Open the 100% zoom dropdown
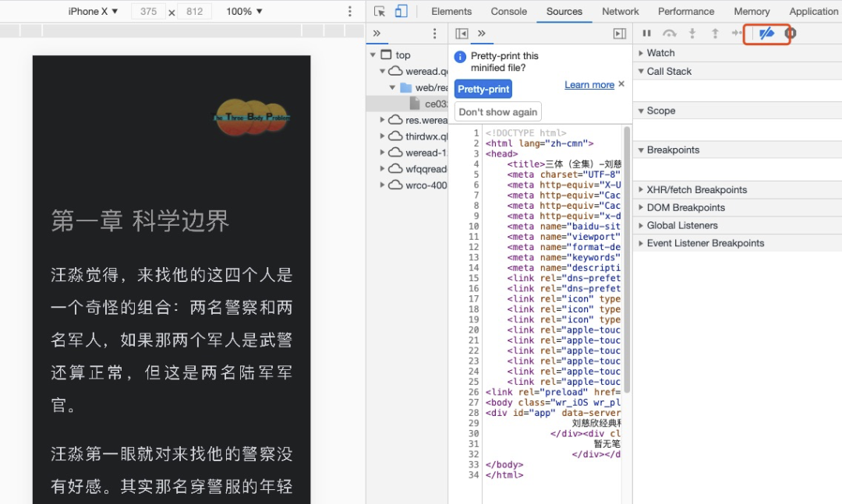Screen dimensions: 842x504 coord(244,12)
